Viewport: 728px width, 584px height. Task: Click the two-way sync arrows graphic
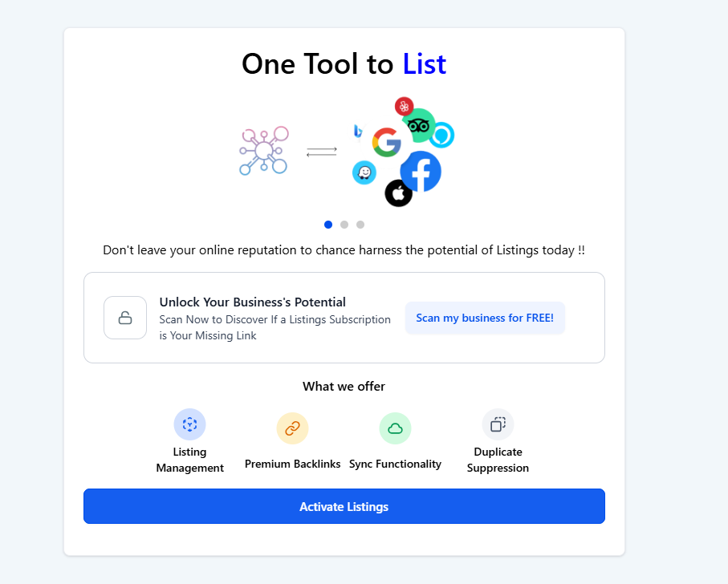(321, 151)
